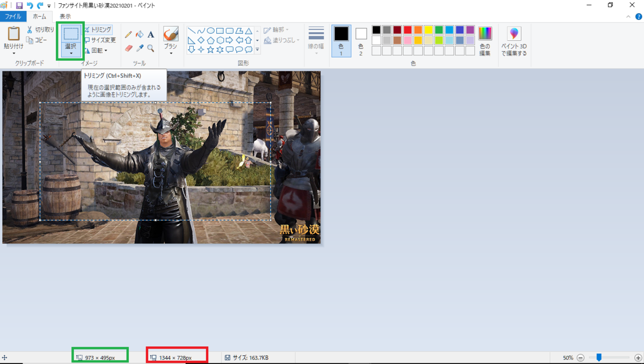The height and width of the screenshot is (364, 644).
Task: Open サイズ変更 (Resize) dialog
Action: 100,40
